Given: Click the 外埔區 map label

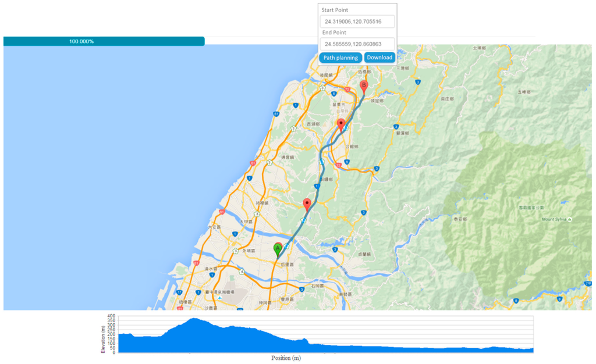Looking at the screenshot, I should tap(249, 251).
